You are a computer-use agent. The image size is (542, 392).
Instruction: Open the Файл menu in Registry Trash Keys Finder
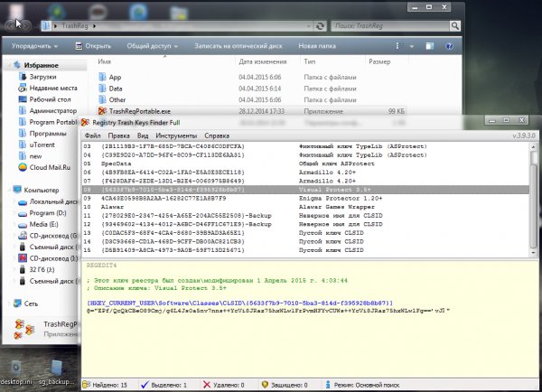point(93,135)
